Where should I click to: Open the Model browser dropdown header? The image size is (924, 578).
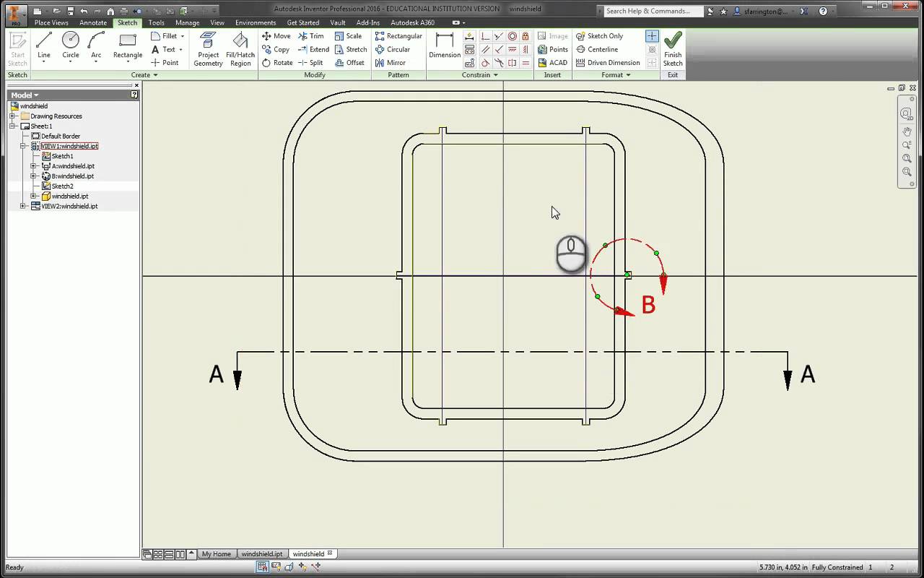coord(25,95)
